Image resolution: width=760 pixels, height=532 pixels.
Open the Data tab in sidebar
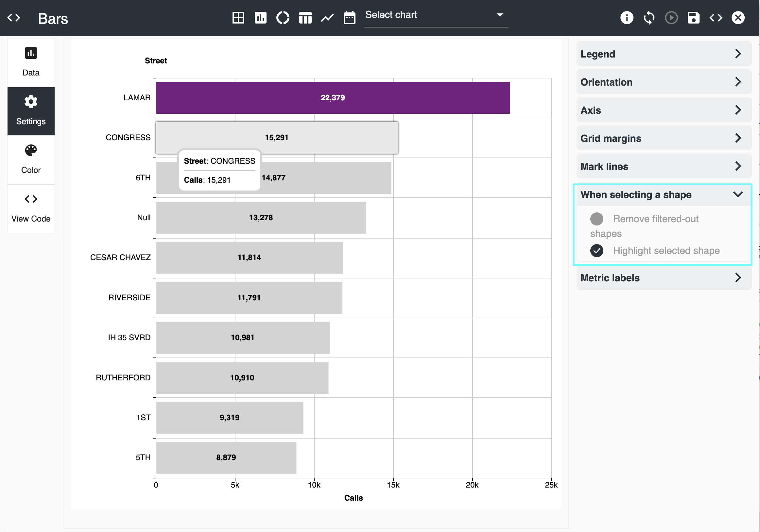tap(31, 62)
